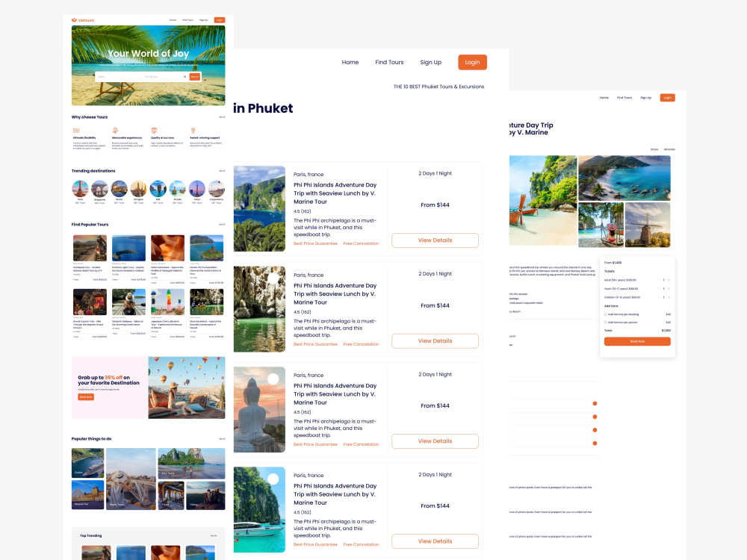
Task: Click Share on the tour detail page
Action: (x=654, y=149)
